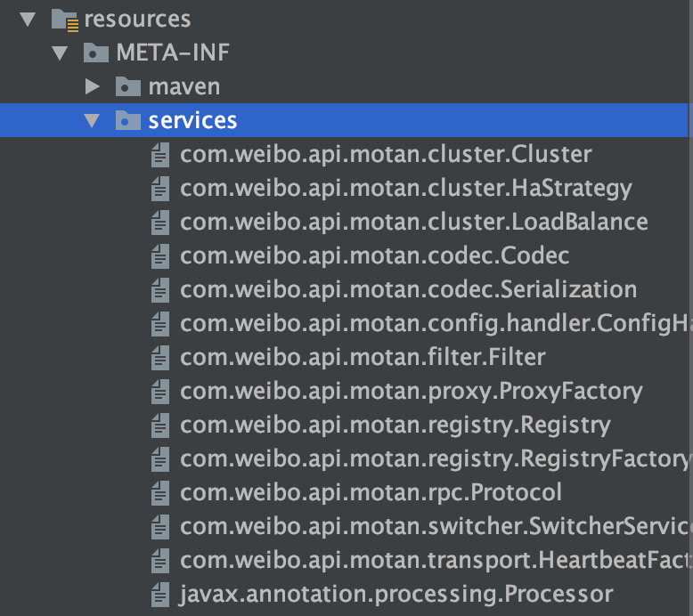The width and height of the screenshot is (693, 616).
Task: Select the proxy.ProxyFactory file
Action: click(x=411, y=392)
